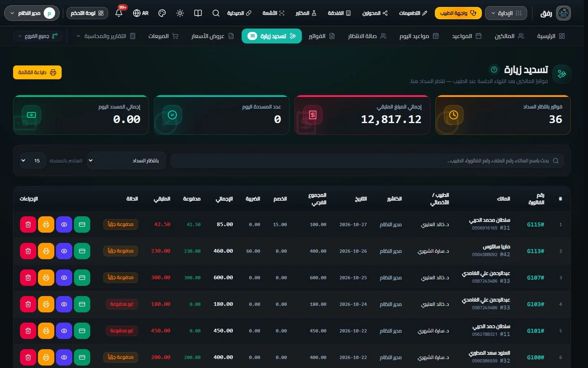The image size is (588, 368).
Task: View invoice G107# with purple eye icon
Action: pyautogui.click(x=64, y=278)
